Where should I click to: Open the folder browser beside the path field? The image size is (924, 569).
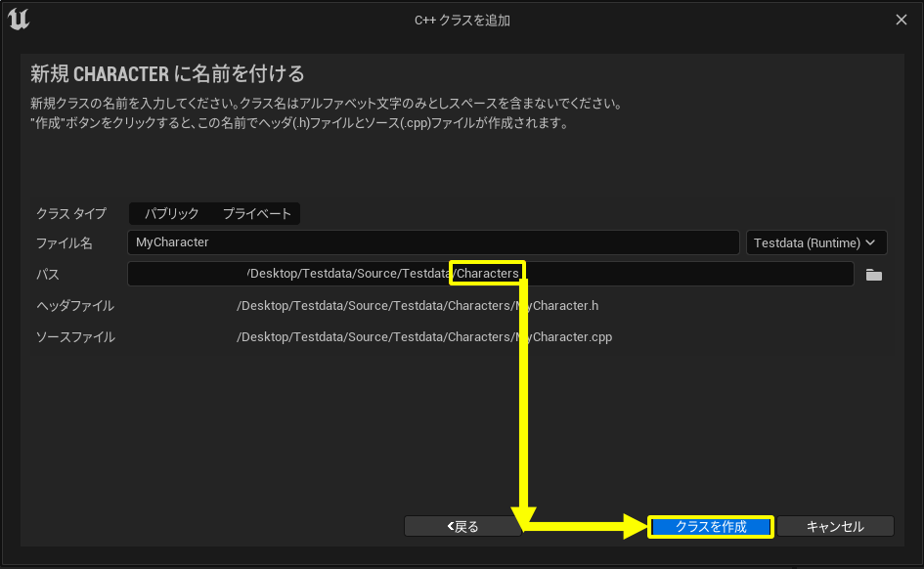click(x=873, y=274)
